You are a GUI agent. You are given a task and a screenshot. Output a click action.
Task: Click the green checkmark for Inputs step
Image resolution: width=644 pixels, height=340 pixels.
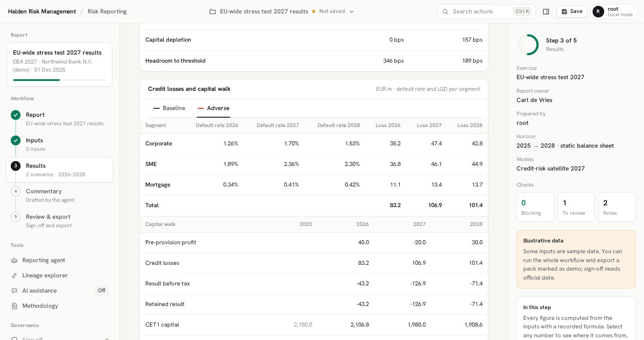[16, 140]
